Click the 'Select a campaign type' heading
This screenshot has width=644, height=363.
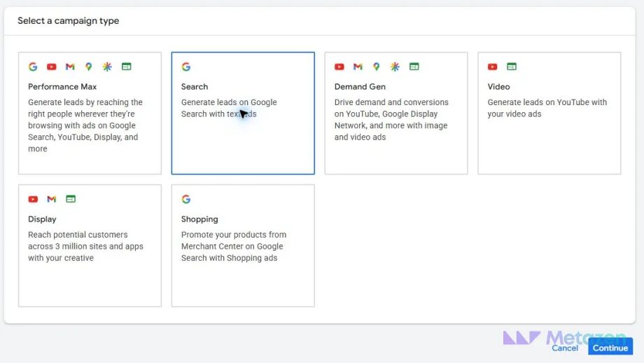[x=68, y=20]
